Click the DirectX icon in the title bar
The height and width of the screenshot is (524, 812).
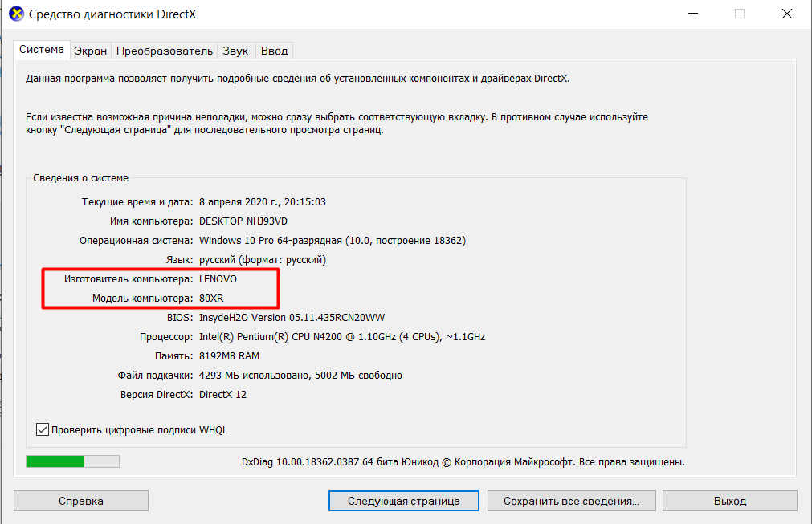16,14
